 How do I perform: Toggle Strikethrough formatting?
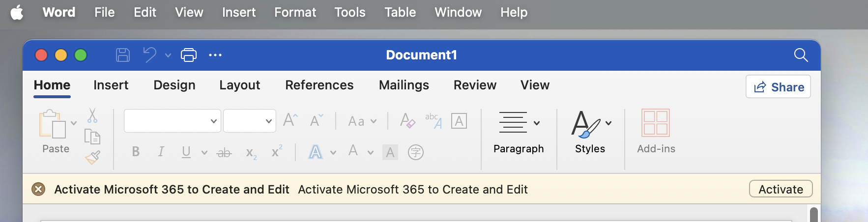click(x=224, y=153)
